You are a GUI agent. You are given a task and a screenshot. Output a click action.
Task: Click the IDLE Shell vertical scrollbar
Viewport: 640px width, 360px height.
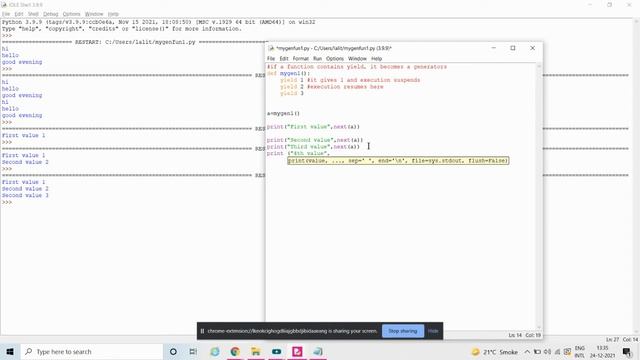(636, 176)
